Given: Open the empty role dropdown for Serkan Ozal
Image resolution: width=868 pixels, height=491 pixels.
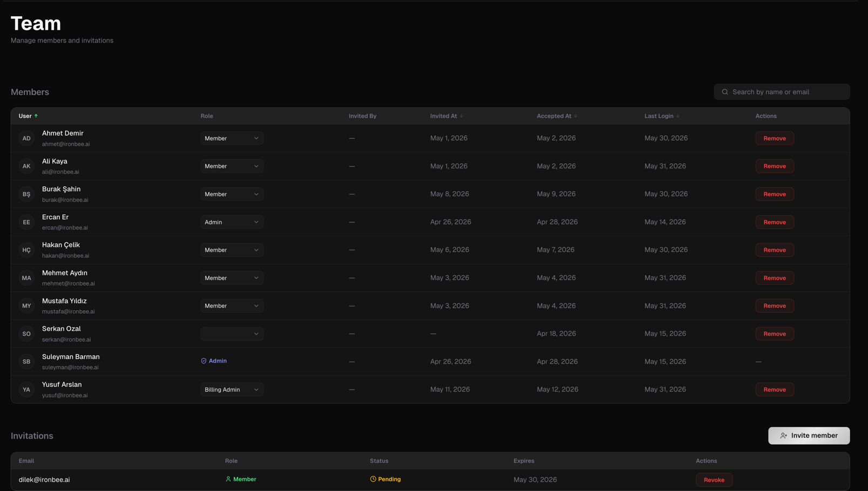Looking at the screenshot, I should 232,334.
